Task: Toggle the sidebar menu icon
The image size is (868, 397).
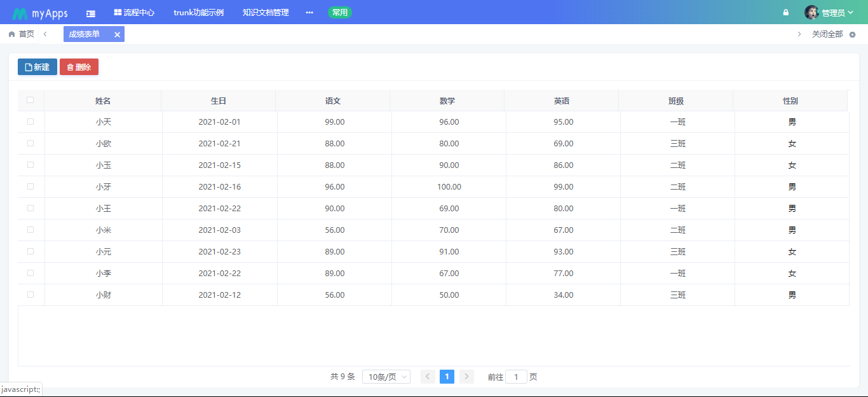Action: (x=91, y=13)
